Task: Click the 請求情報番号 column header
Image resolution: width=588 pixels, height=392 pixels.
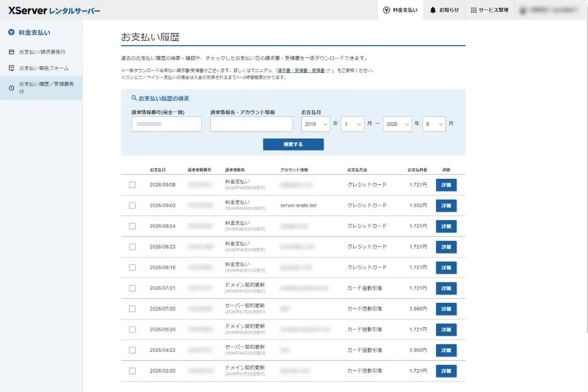Action: 199,170
